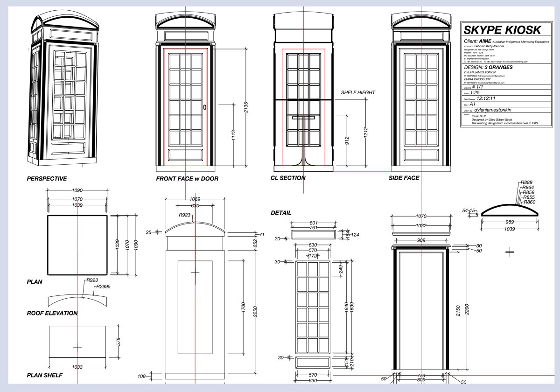Select the ROOF ELEVATION label

point(52,313)
